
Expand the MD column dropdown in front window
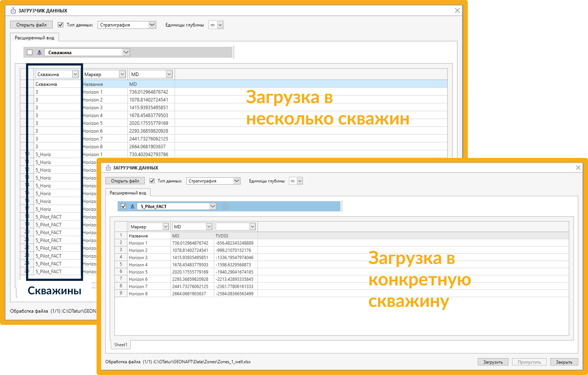click(209, 227)
